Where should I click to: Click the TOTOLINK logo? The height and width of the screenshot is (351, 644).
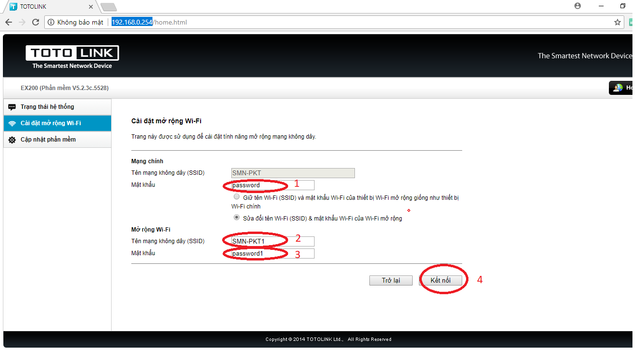pos(72,57)
